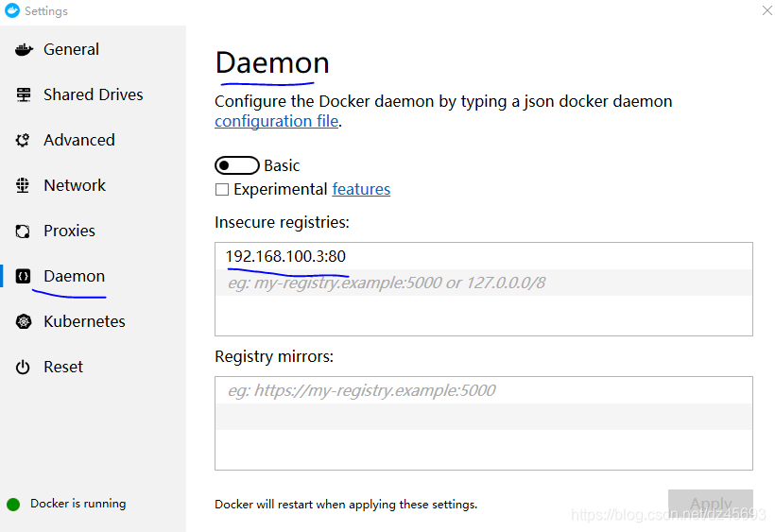Image resolution: width=775 pixels, height=532 pixels.
Task: Click the 'Docker is running' status text
Action: coord(78,504)
